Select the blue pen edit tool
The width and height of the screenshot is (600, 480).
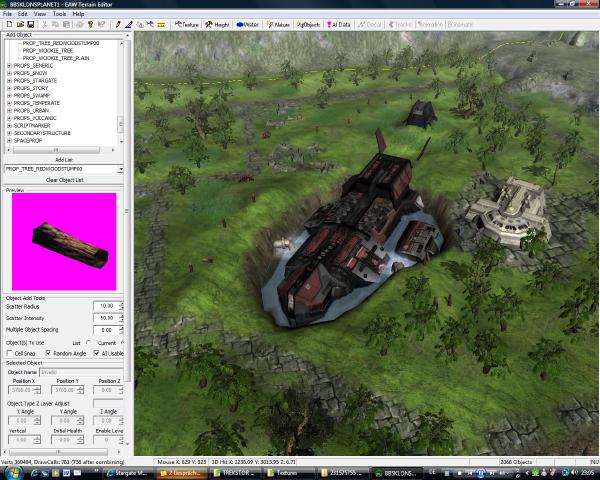click(129, 24)
